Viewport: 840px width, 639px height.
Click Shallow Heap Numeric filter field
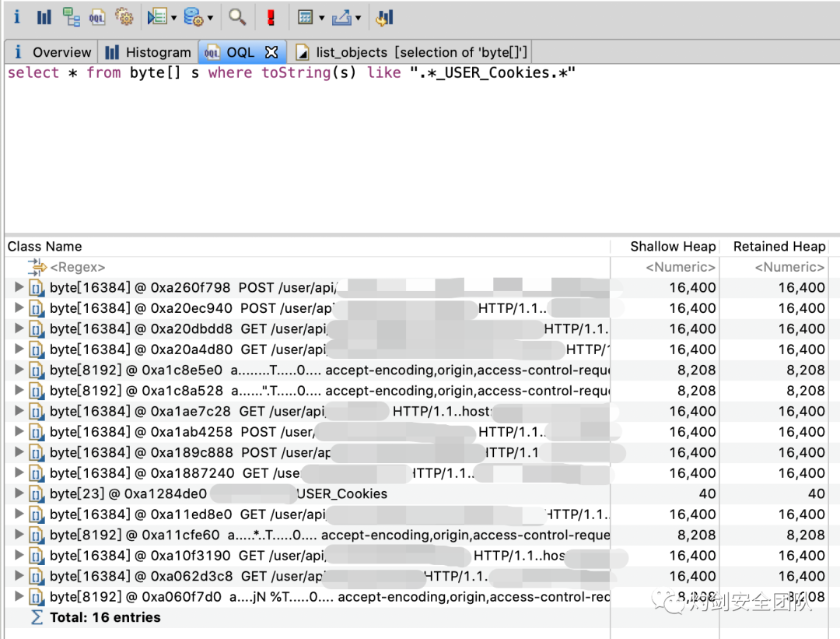pyautogui.click(x=681, y=267)
